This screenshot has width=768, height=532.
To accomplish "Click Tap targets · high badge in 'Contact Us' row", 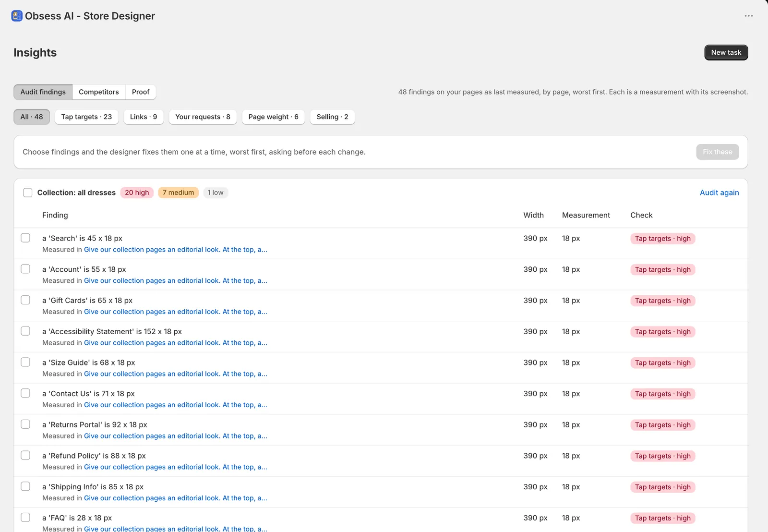I will [662, 394].
